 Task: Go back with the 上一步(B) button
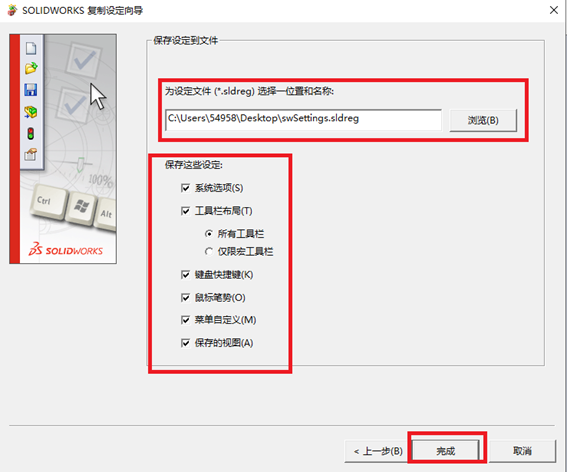[x=377, y=451]
